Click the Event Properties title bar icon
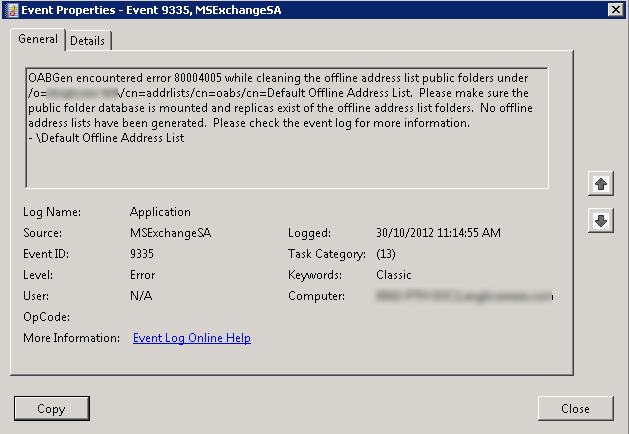 [x=12, y=10]
